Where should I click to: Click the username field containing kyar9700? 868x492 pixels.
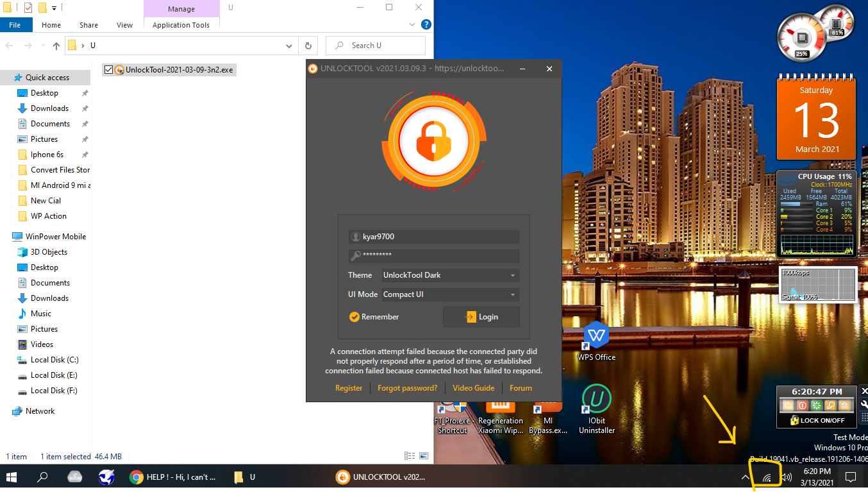434,237
